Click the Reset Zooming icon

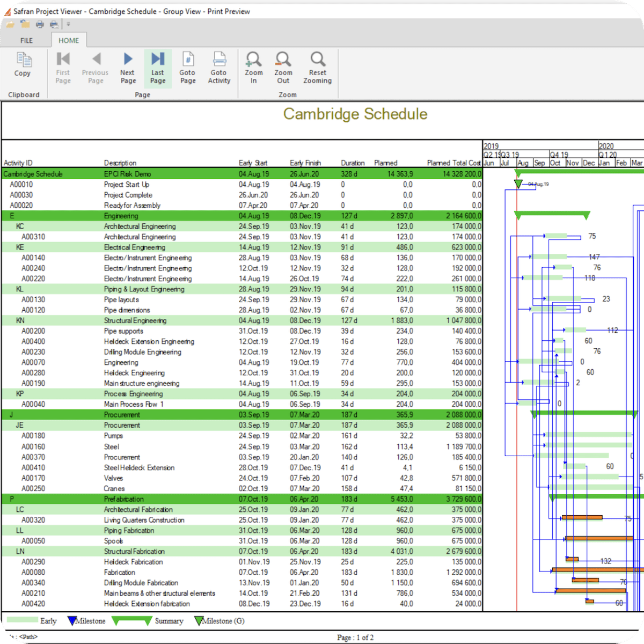point(317,65)
